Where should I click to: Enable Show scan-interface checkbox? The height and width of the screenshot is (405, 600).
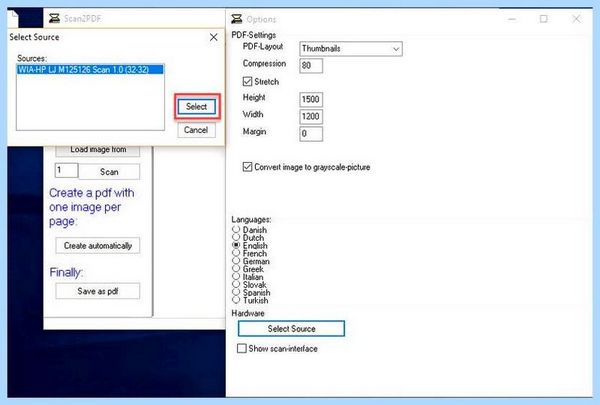pos(241,348)
